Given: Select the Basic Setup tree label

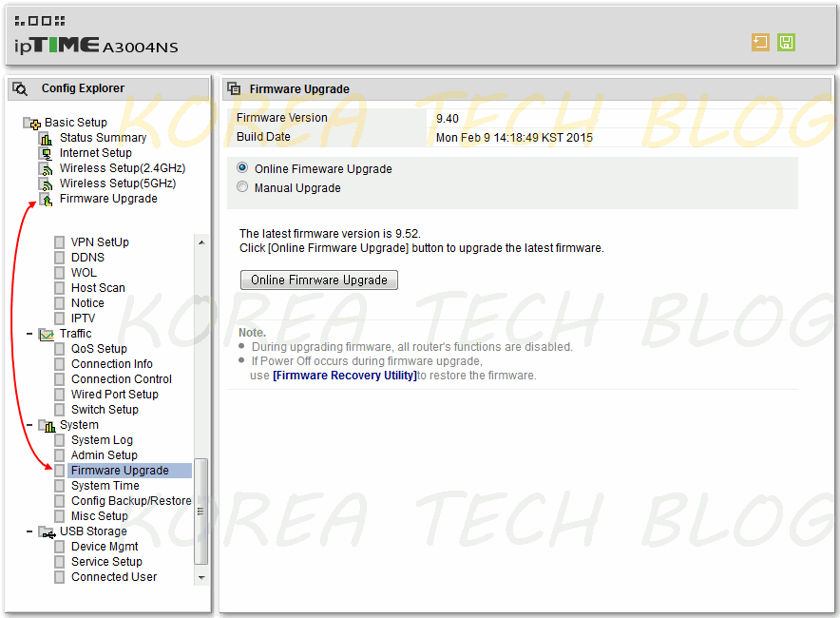Looking at the screenshot, I should 75,123.
